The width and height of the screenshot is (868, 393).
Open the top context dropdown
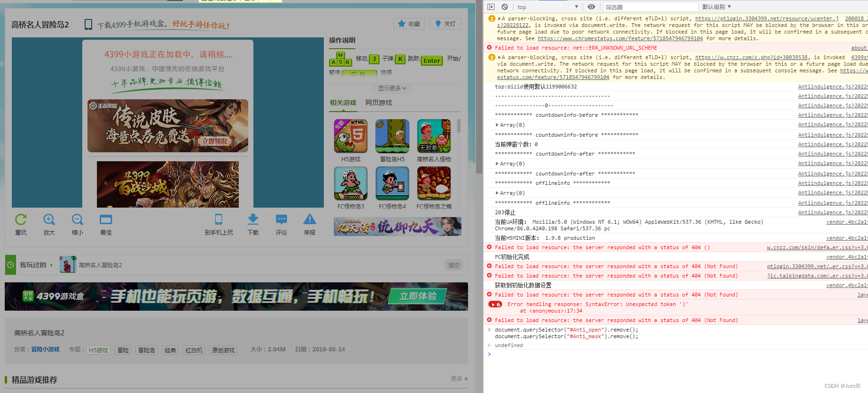click(547, 7)
